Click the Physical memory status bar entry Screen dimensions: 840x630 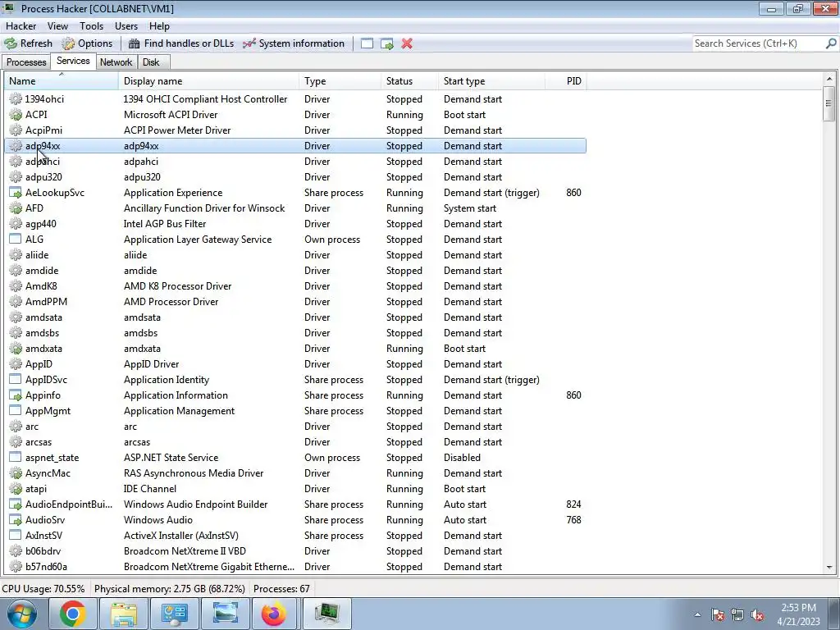tap(169, 589)
